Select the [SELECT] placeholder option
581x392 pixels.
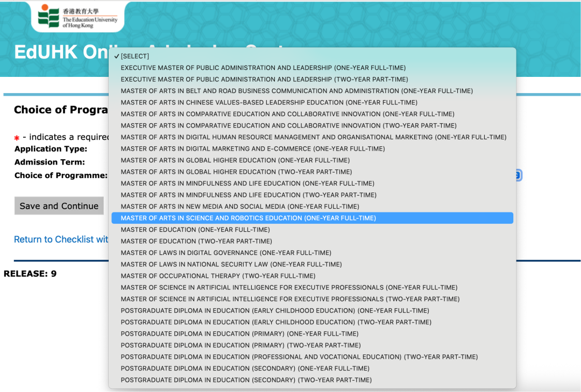pyautogui.click(x=134, y=56)
